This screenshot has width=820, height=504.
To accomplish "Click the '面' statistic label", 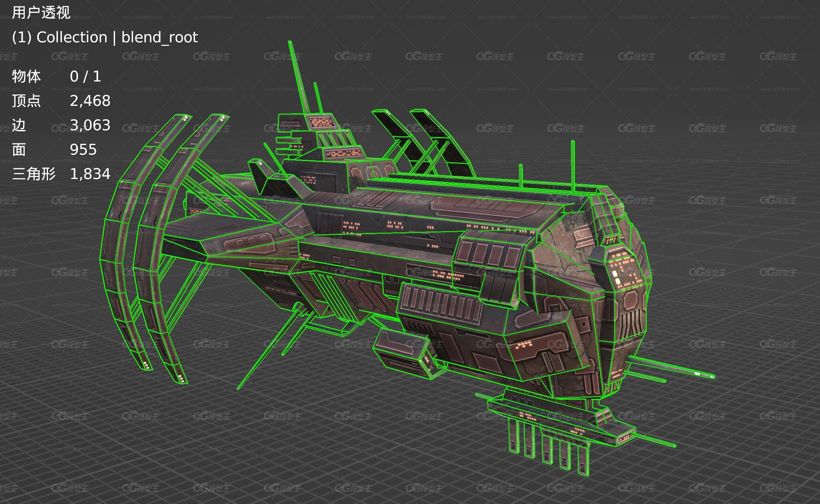I will point(19,149).
